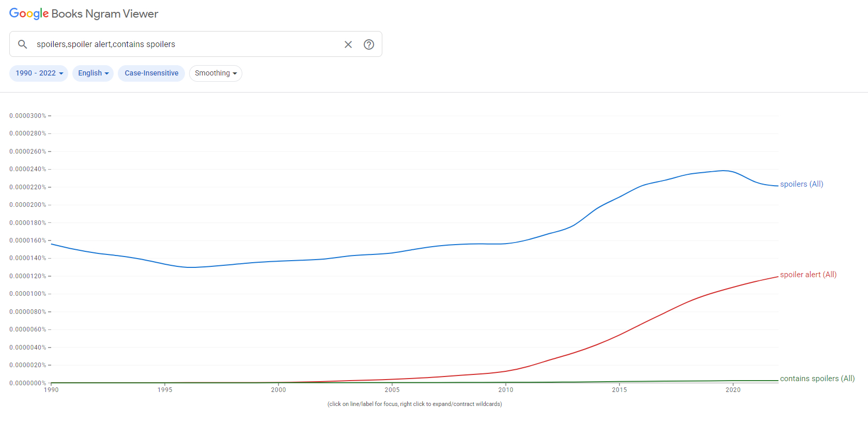Click the blue spoilers line peak
This screenshot has height=437, width=868.
coord(723,171)
